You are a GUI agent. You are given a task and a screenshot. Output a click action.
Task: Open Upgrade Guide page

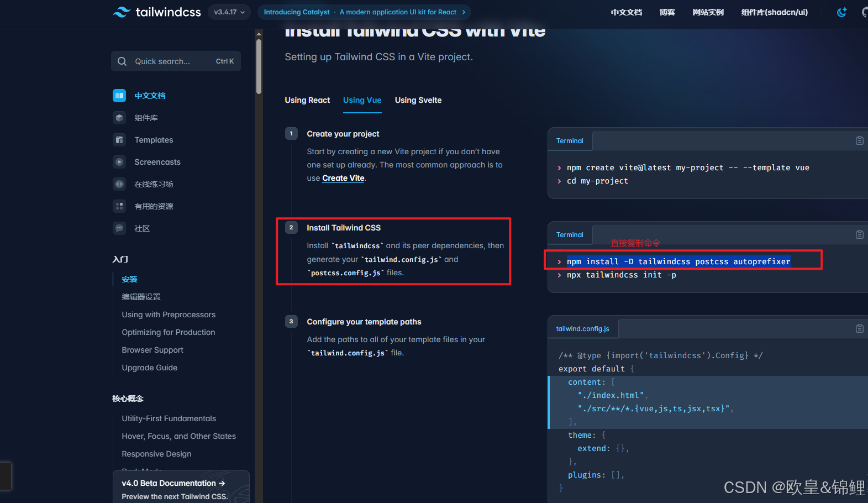click(149, 368)
